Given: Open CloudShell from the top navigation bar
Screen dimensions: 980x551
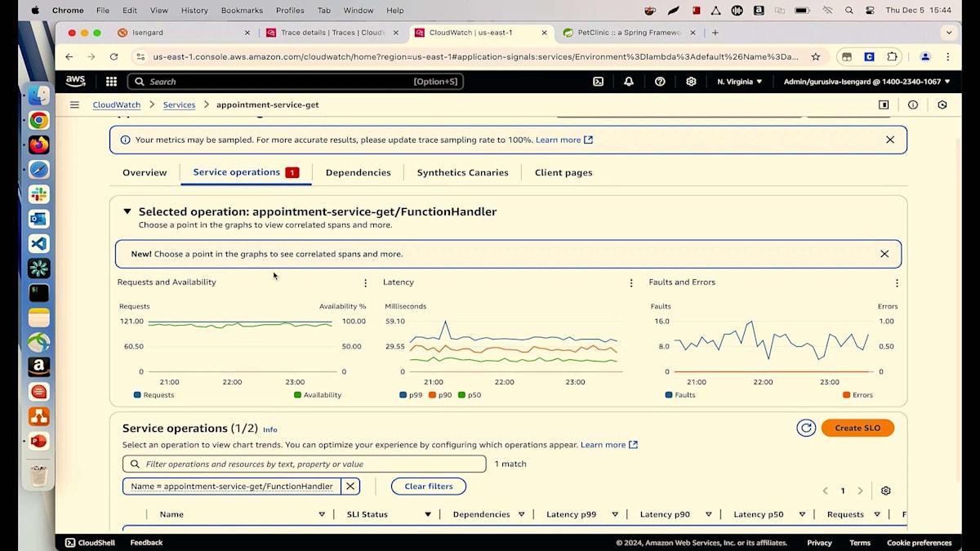Looking at the screenshot, I should [x=598, y=82].
